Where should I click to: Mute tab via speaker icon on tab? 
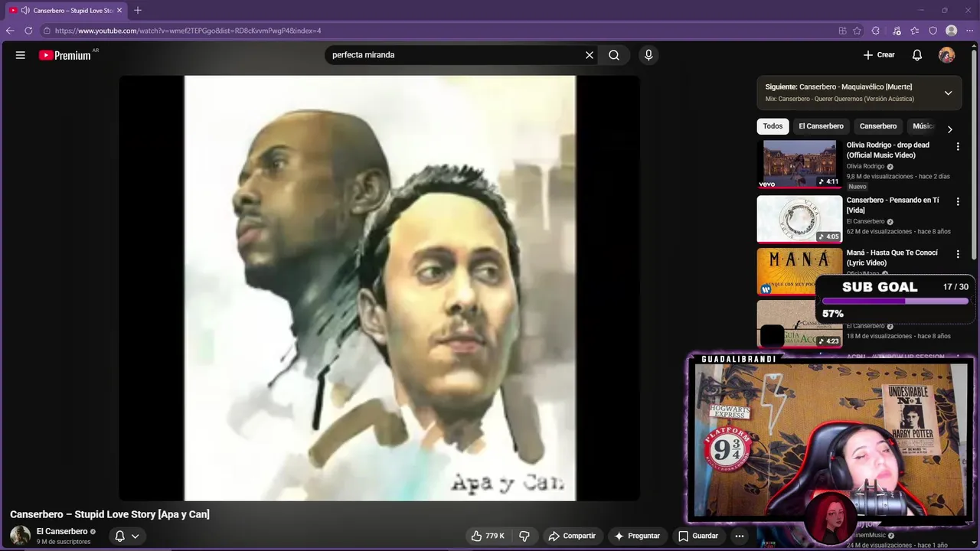click(25, 11)
